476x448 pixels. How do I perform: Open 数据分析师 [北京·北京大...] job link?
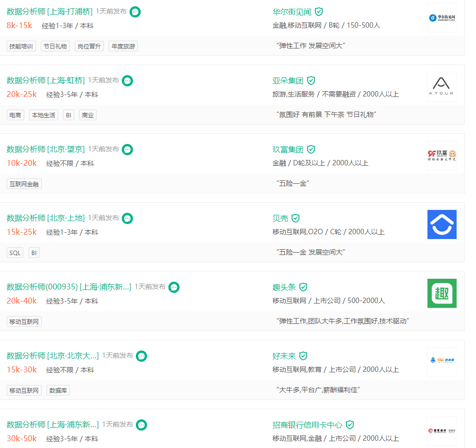click(52, 356)
